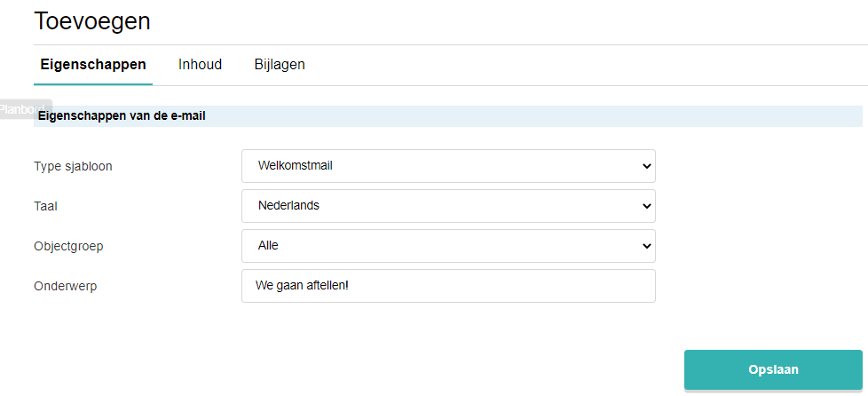Open the Objectgroep dropdown showing Alle

[448, 245]
